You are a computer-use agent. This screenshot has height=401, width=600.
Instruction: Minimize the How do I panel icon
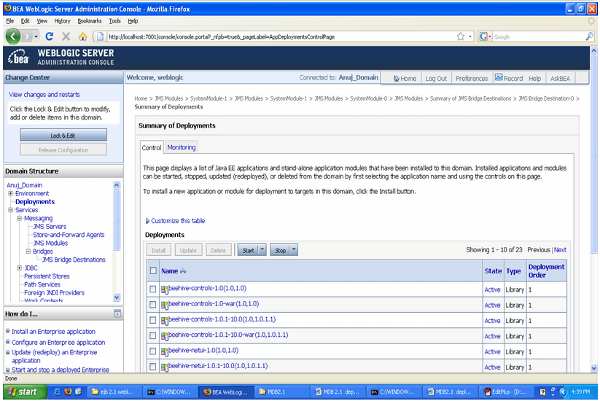click(x=117, y=314)
